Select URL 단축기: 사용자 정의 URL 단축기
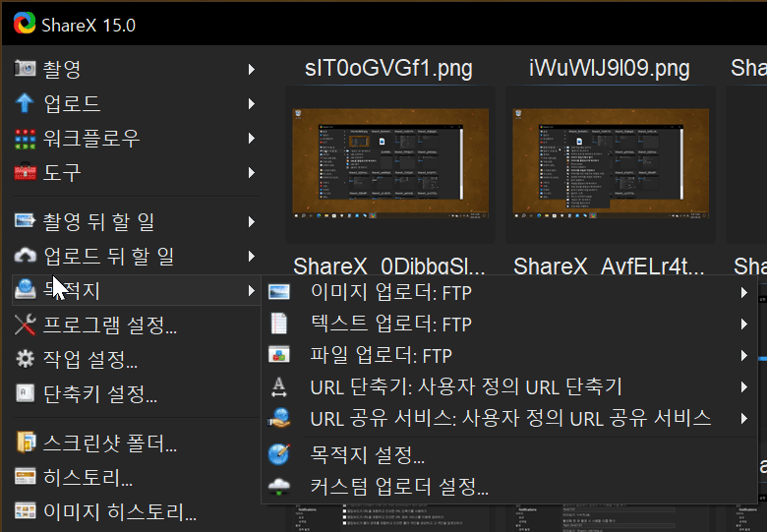This screenshot has width=767, height=532. [x=509, y=387]
